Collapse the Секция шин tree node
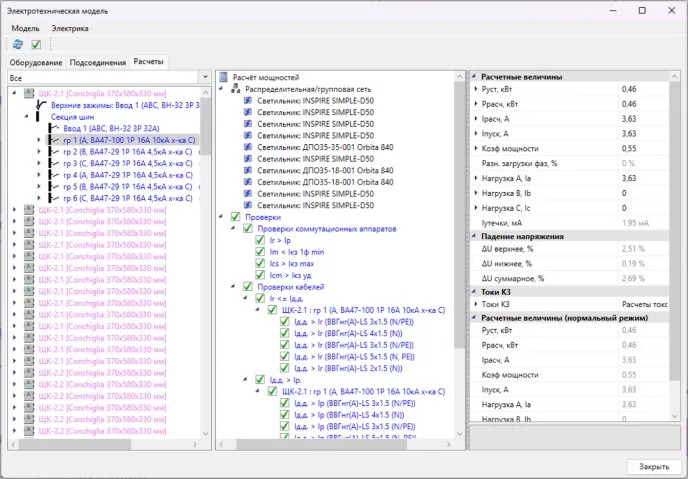 pyautogui.click(x=24, y=116)
